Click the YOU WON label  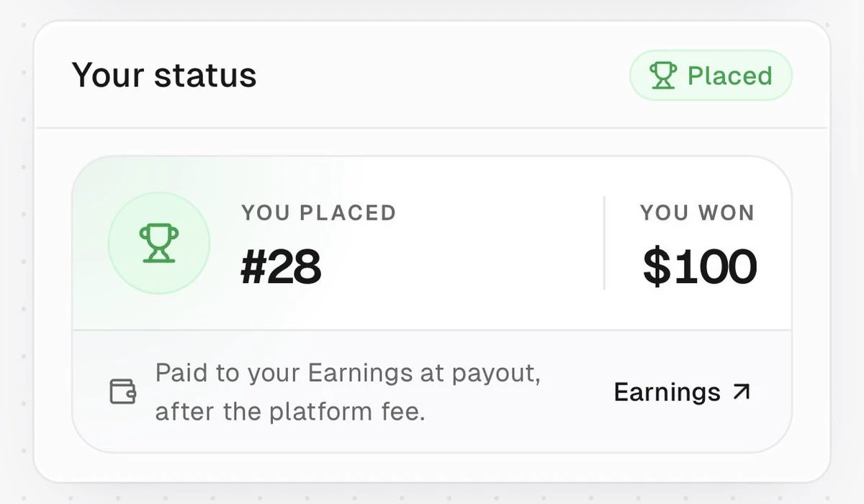(x=697, y=213)
